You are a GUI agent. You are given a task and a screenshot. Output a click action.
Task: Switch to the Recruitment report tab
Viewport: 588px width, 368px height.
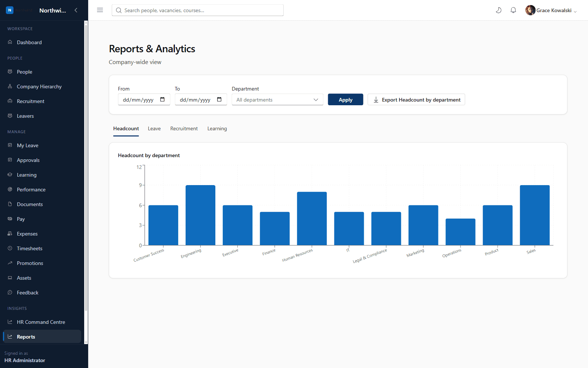coord(184,128)
